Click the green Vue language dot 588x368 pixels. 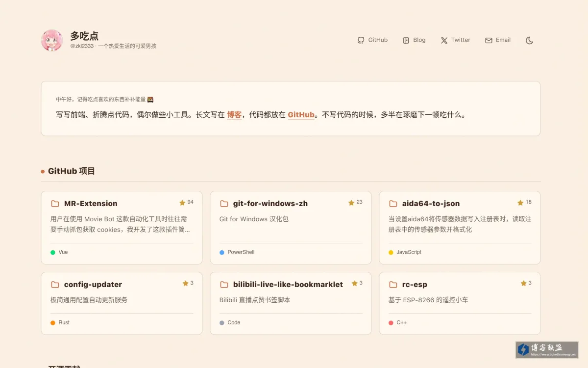tap(53, 252)
